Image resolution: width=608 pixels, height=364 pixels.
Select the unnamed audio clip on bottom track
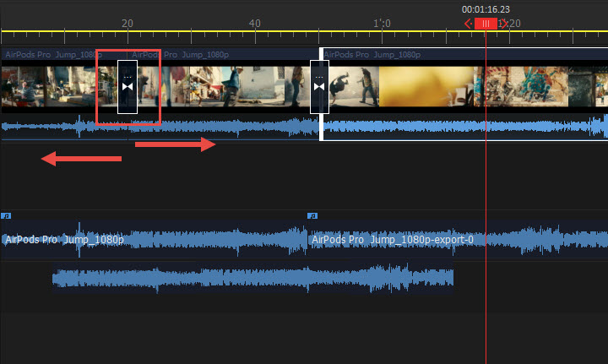point(252,278)
